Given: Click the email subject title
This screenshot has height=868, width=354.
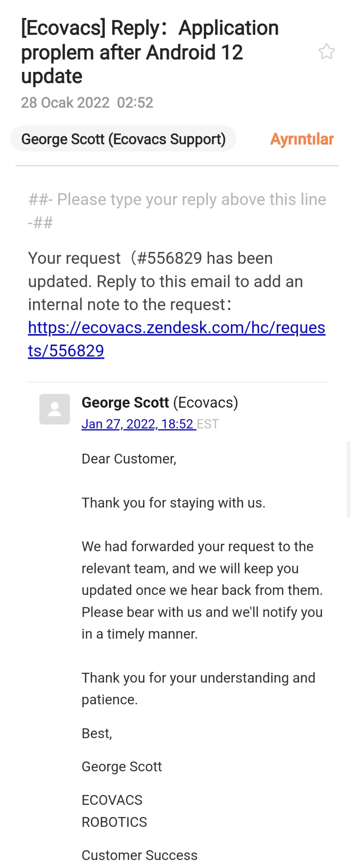Looking at the screenshot, I should (x=150, y=52).
